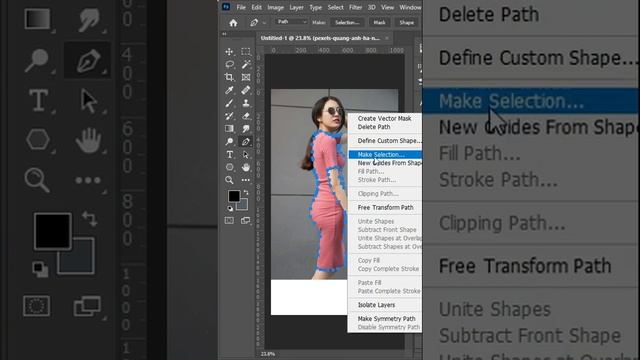Reset default colors using enlarged icon
The image size is (640, 360).
(x=40, y=269)
